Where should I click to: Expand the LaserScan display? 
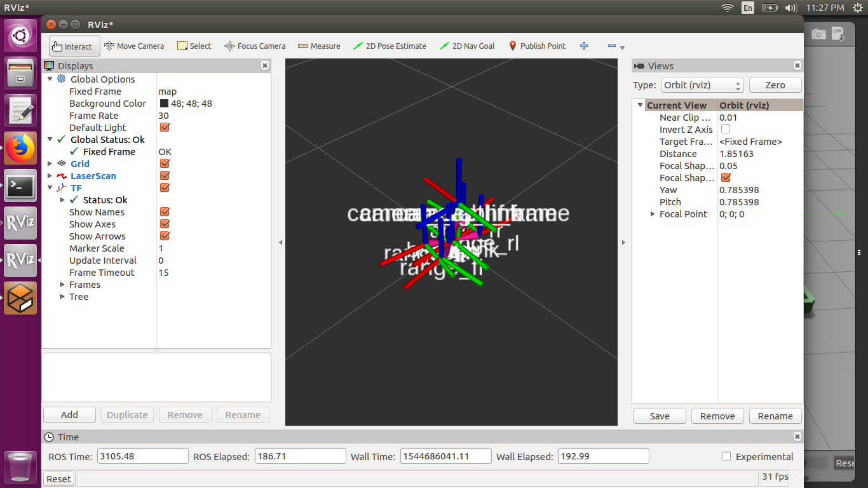tap(50, 175)
